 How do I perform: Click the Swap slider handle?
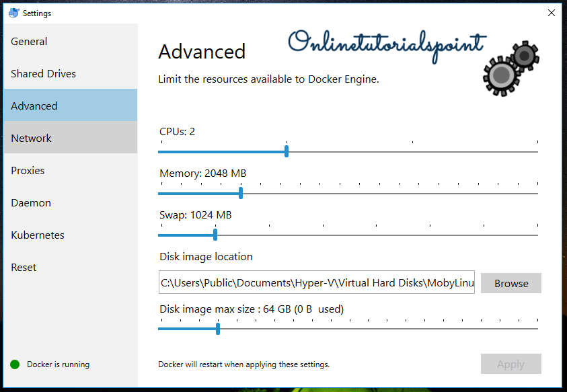215,235
